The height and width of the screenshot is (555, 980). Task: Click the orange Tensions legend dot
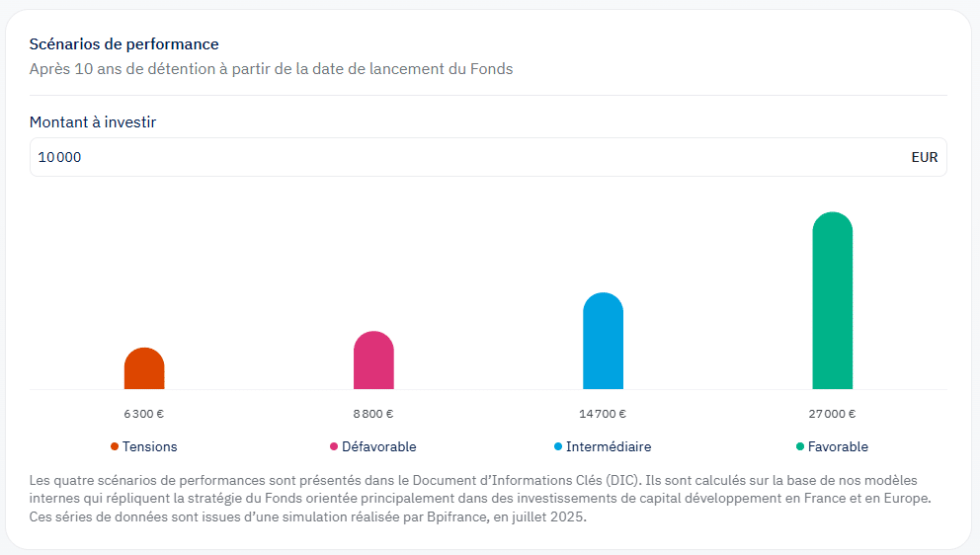click(x=115, y=446)
